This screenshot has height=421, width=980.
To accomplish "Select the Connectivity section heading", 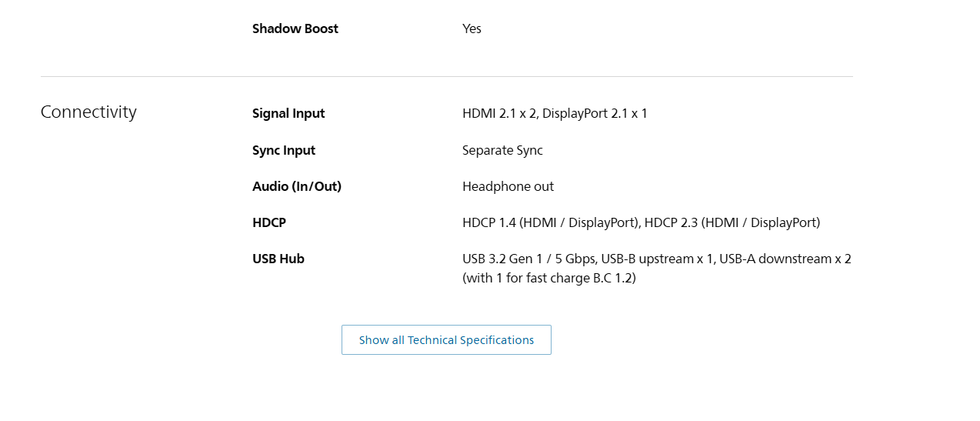I will pyautogui.click(x=88, y=112).
